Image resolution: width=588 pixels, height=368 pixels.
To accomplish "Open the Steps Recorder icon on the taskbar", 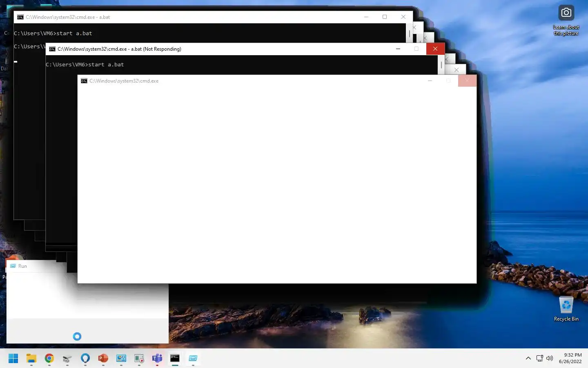I will coord(139,359).
